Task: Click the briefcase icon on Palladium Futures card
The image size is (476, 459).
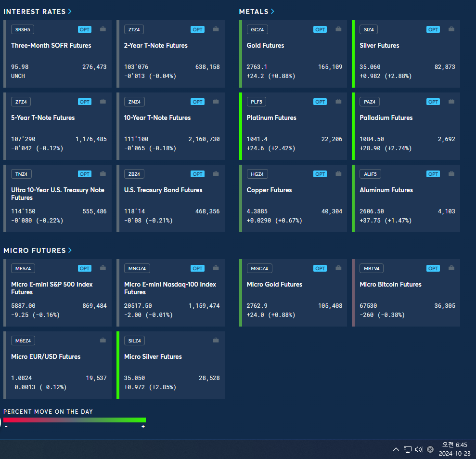Action: point(451,102)
